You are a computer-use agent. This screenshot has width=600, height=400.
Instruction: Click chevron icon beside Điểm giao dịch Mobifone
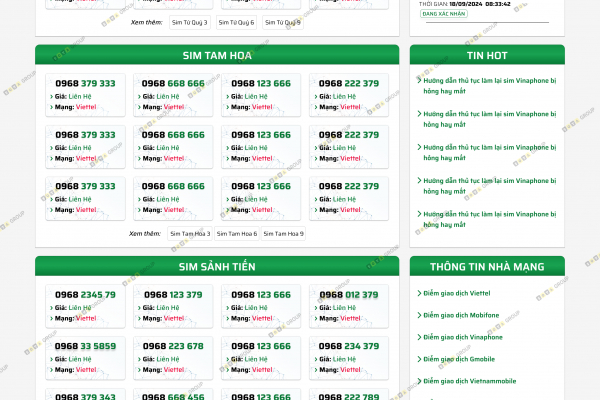pyautogui.click(x=419, y=315)
